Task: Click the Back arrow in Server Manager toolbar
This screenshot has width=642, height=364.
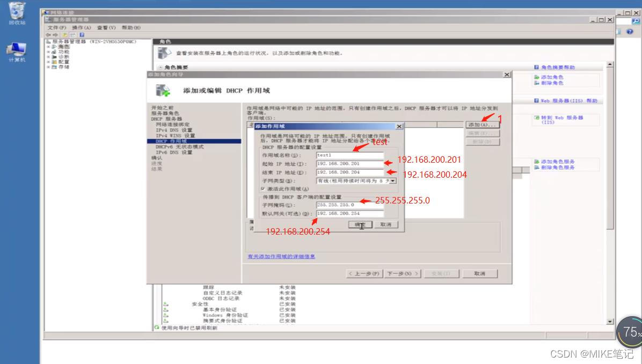Action: (x=49, y=35)
